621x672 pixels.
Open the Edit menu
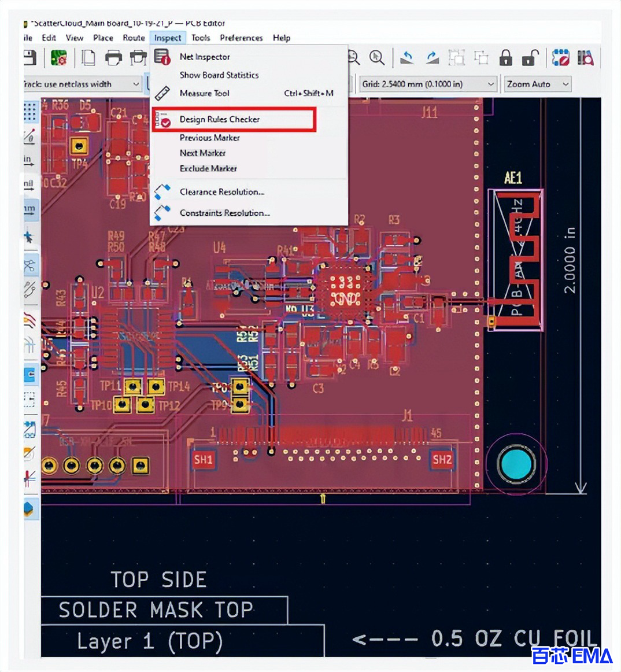(x=49, y=38)
